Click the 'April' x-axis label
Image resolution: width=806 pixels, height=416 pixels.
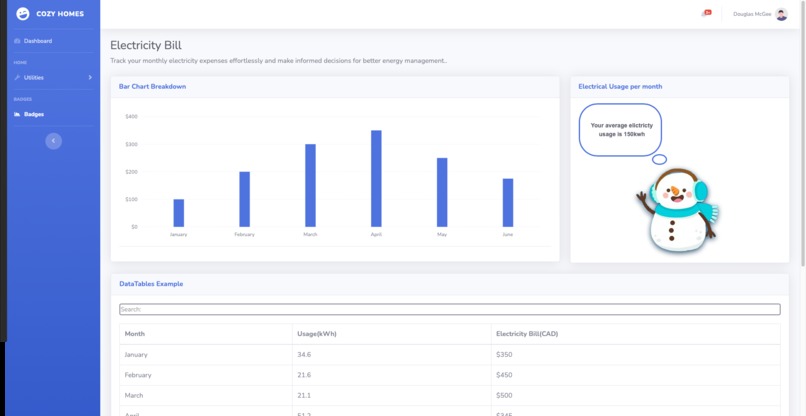(x=376, y=234)
